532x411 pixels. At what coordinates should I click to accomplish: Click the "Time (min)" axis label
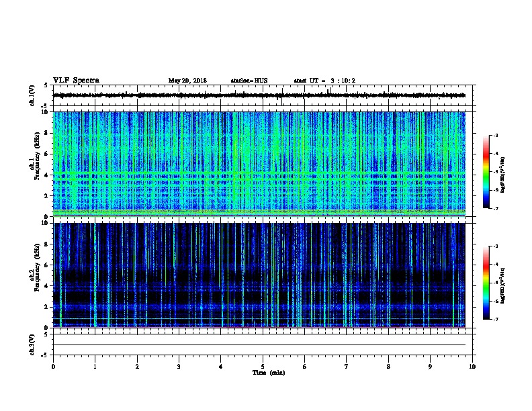coord(269,373)
